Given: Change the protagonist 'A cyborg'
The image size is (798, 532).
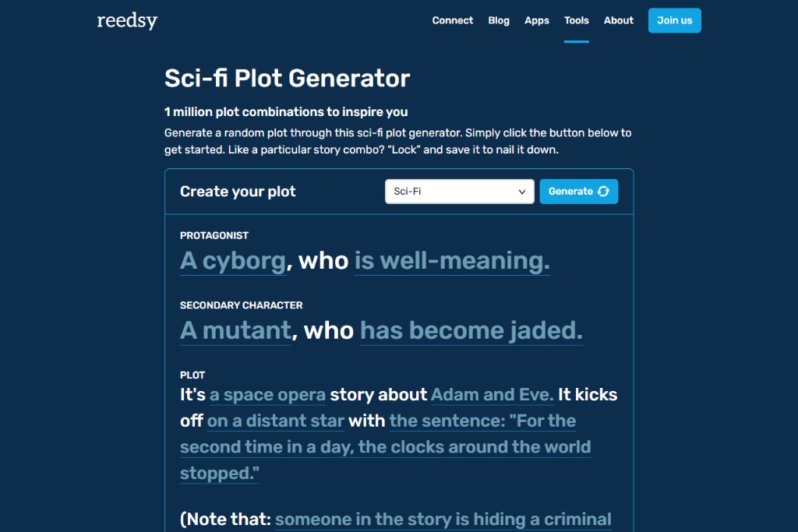Looking at the screenshot, I should [233, 260].
